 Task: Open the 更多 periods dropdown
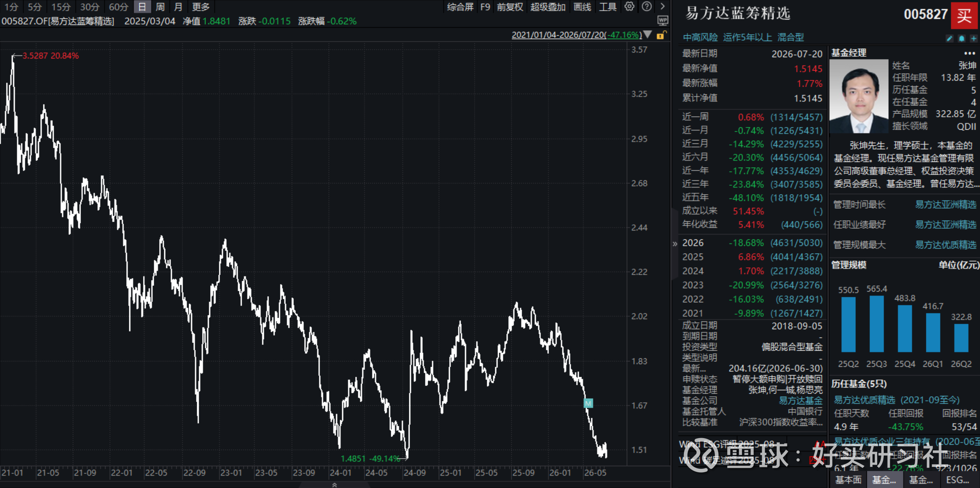[201, 7]
